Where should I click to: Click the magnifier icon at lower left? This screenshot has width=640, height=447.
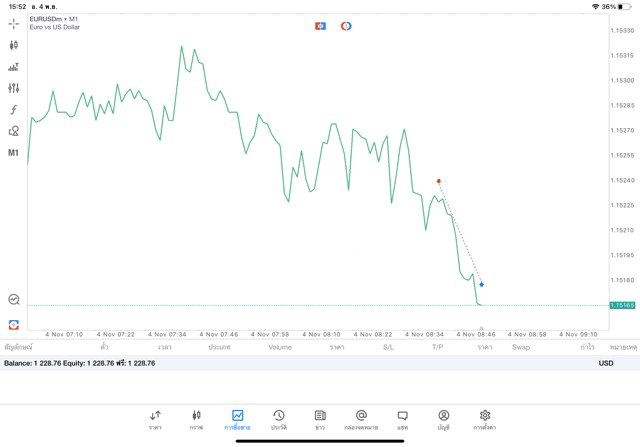(x=13, y=299)
